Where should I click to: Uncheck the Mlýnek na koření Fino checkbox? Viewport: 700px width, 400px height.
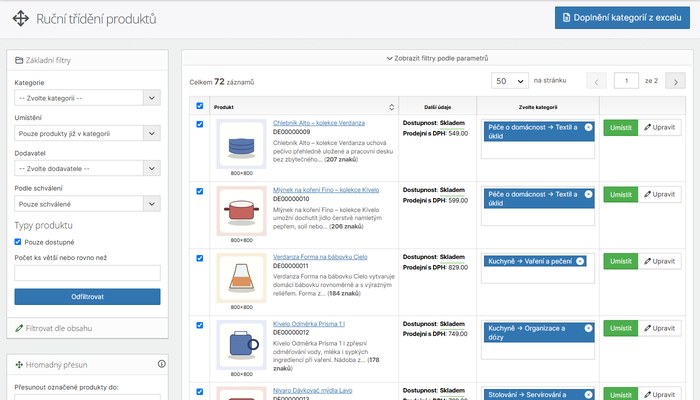[x=200, y=191]
